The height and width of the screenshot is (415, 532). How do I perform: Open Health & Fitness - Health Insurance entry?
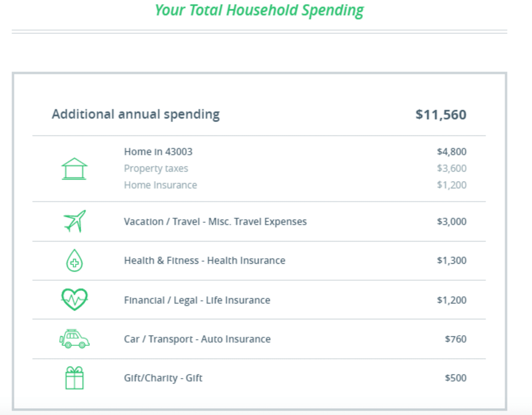[x=204, y=261]
